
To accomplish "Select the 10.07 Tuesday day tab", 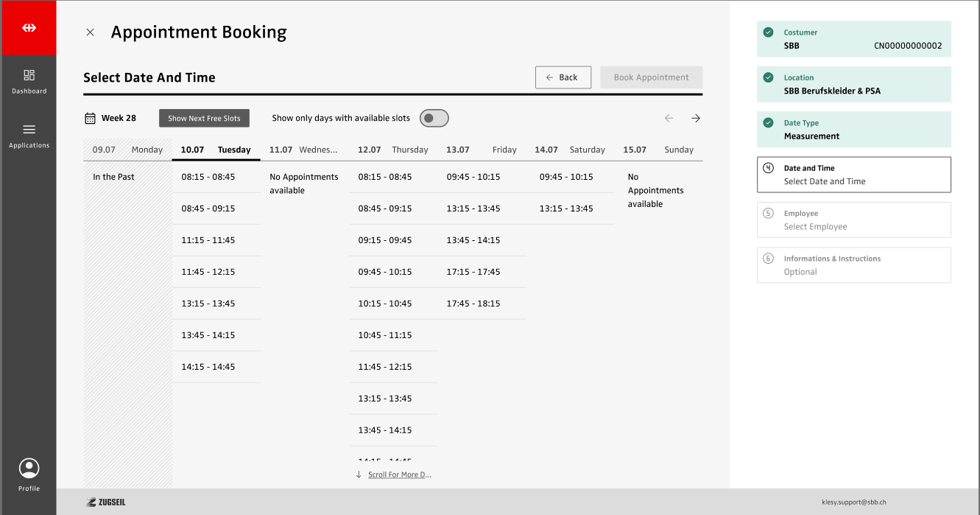I will click(216, 150).
